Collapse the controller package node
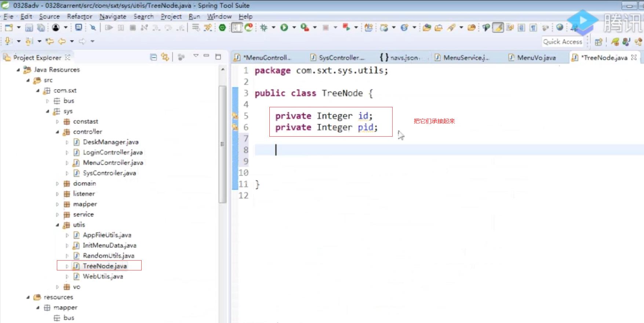This screenshot has width=644, height=323. pyautogui.click(x=57, y=132)
